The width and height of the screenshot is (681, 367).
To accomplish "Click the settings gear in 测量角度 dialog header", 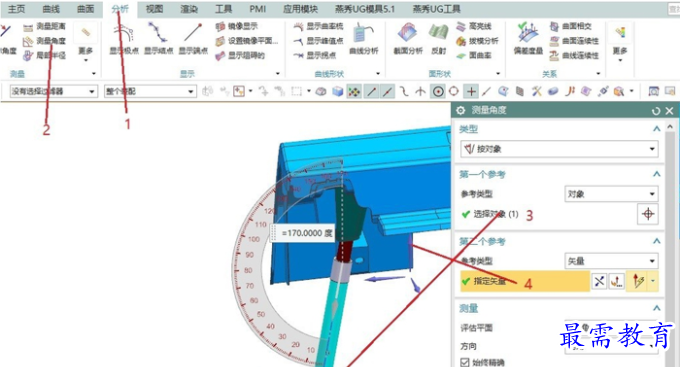I will pyautogui.click(x=460, y=111).
